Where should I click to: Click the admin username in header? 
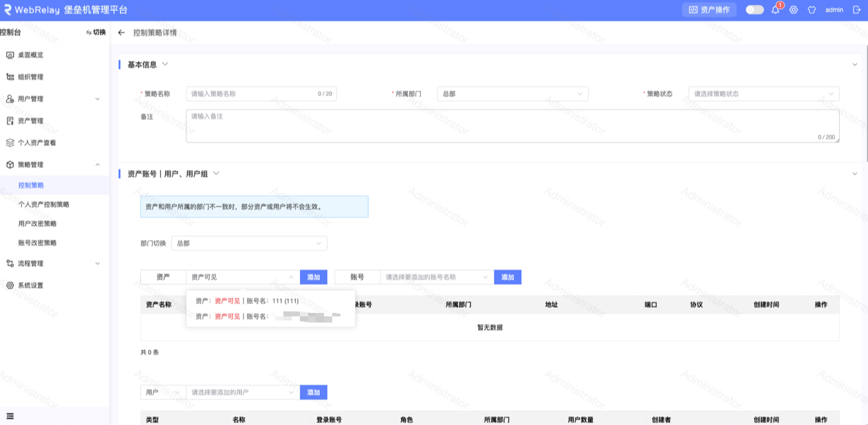(834, 10)
